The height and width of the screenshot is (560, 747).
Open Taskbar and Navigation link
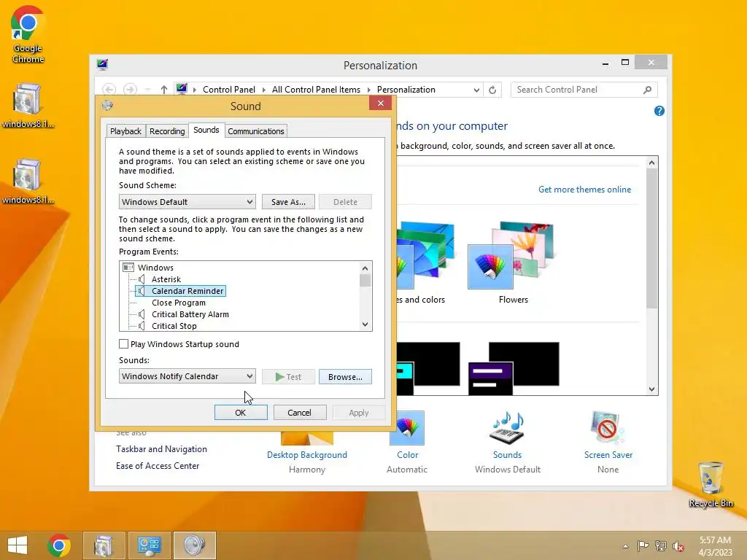point(161,449)
